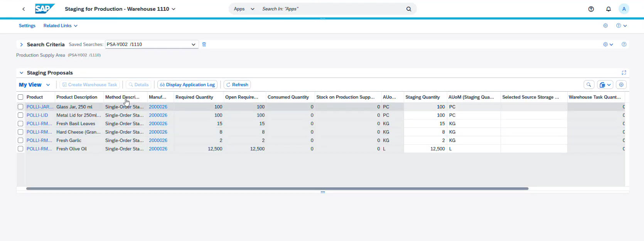Open Settings in the toolbar
The width and height of the screenshot is (644, 241).
click(27, 25)
